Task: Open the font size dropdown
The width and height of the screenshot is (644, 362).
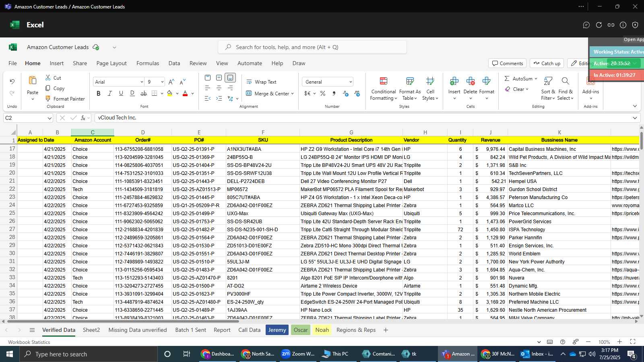Action: click(162, 82)
